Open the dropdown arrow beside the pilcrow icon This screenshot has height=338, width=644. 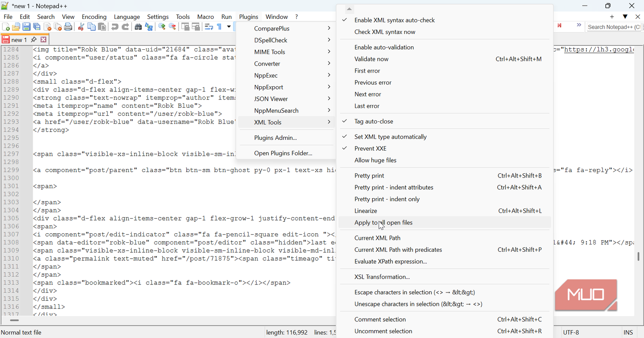[229, 27]
